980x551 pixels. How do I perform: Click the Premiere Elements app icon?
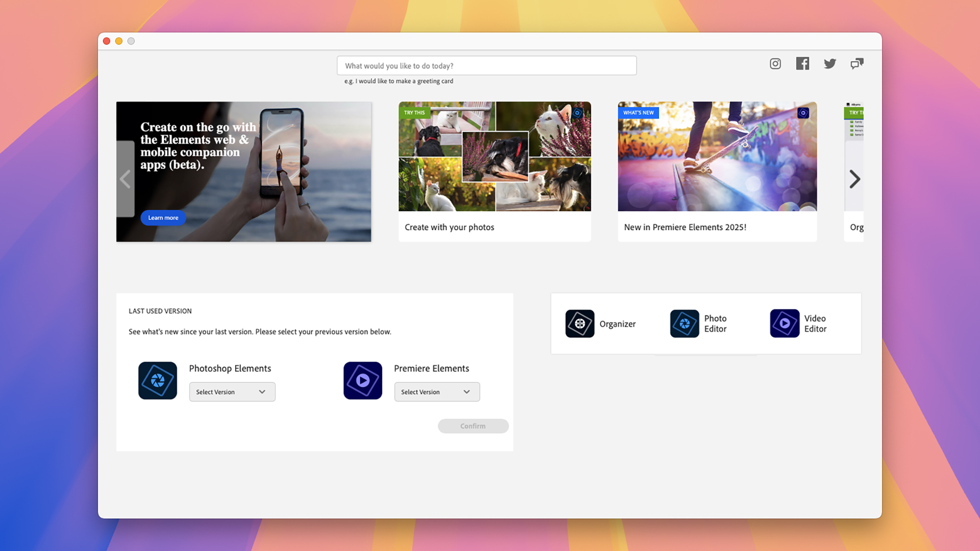point(362,380)
